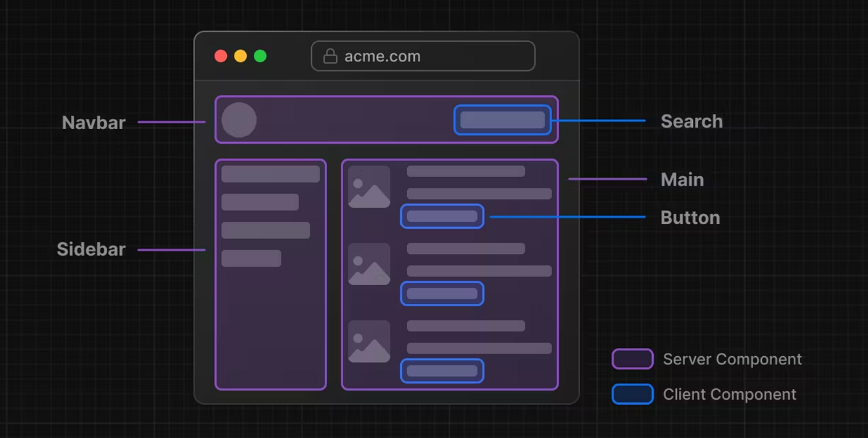
Task: Click the padlock icon in the address bar
Action: (331, 56)
